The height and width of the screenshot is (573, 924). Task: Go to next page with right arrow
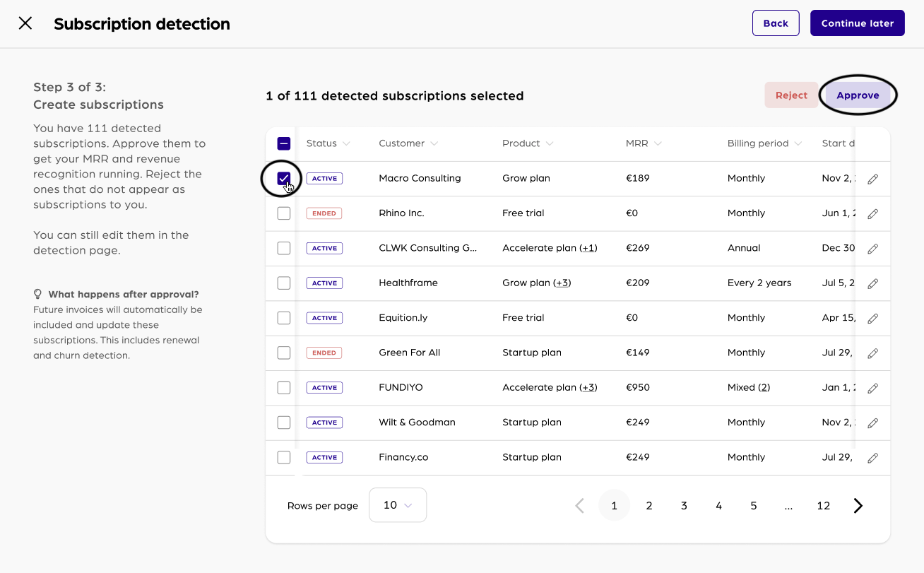click(x=858, y=506)
